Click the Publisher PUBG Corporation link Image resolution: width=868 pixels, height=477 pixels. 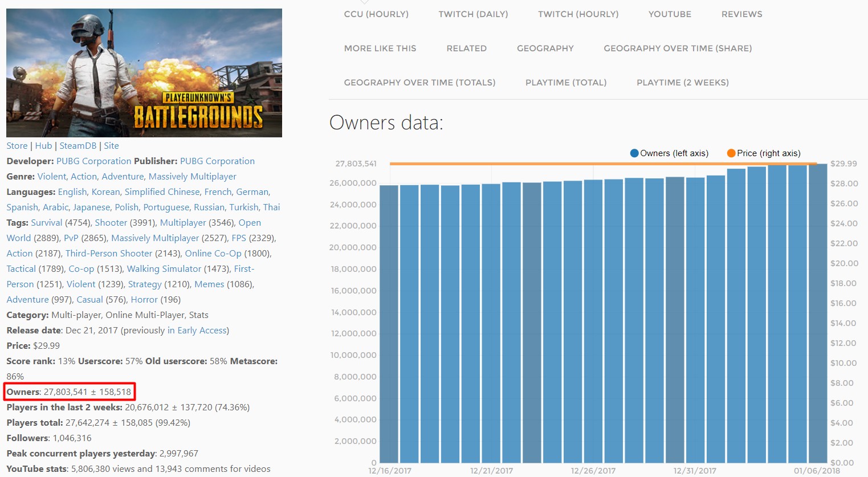point(217,161)
